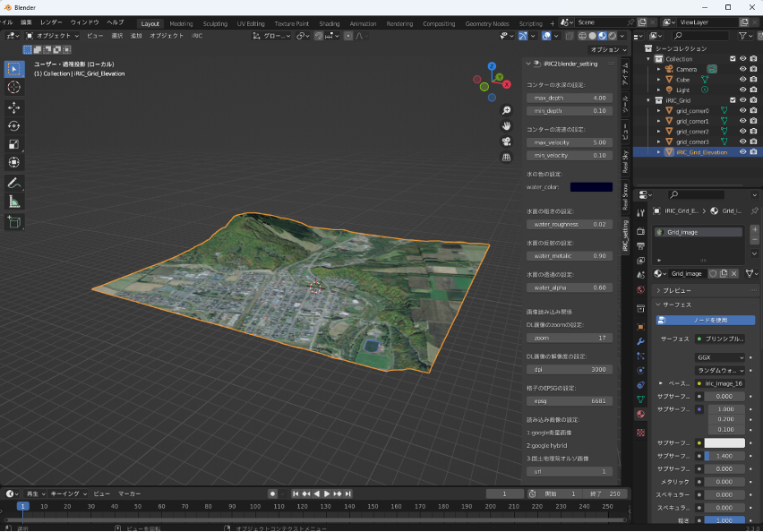763x532 pixels.
Task: Select the Measure tool in left toolbar
Action: pos(14,202)
